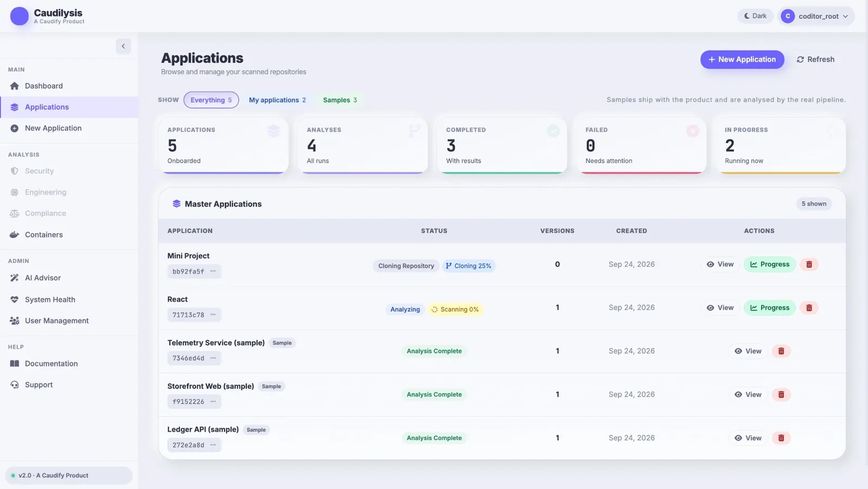Image resolution: width=868 pixels, height=489 pixels.
Task: Expand ID bb92fa5f ellipsis for Mini Project
Action: (x=213, y=271)
